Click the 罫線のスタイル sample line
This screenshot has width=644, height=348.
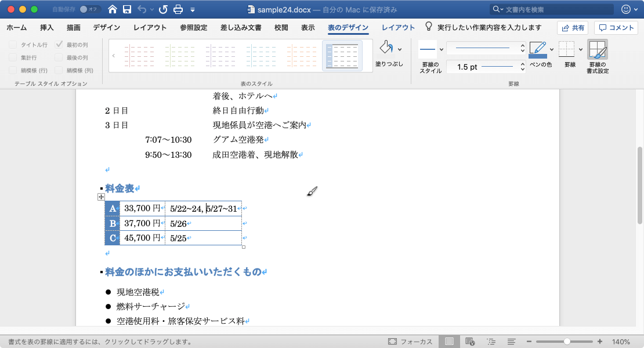pyautogui.click(x=428, y=49)
